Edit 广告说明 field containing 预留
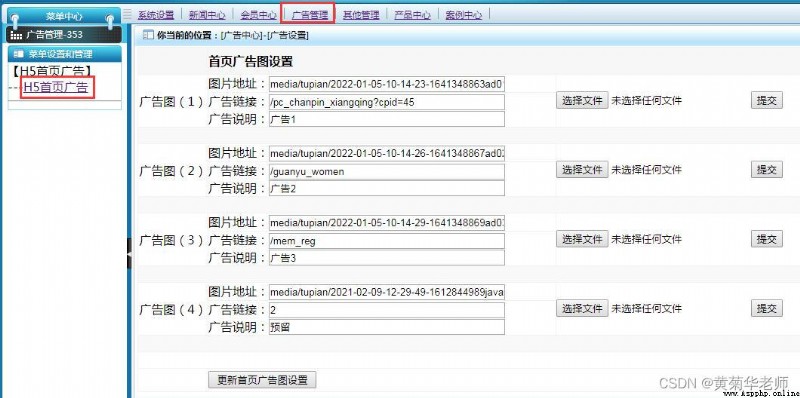Viewport: 800px width, 398px height. pos(387,327)
